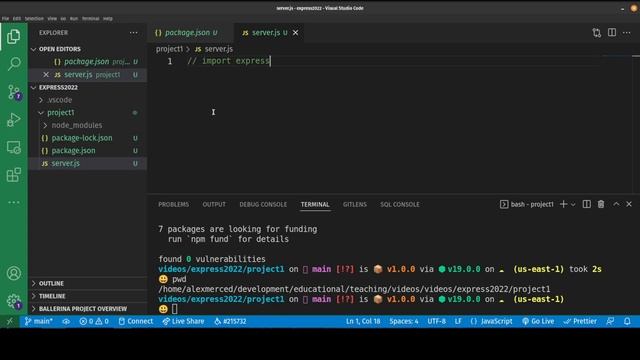
Task: Split the terminal panel
Action: pos(587,204)
